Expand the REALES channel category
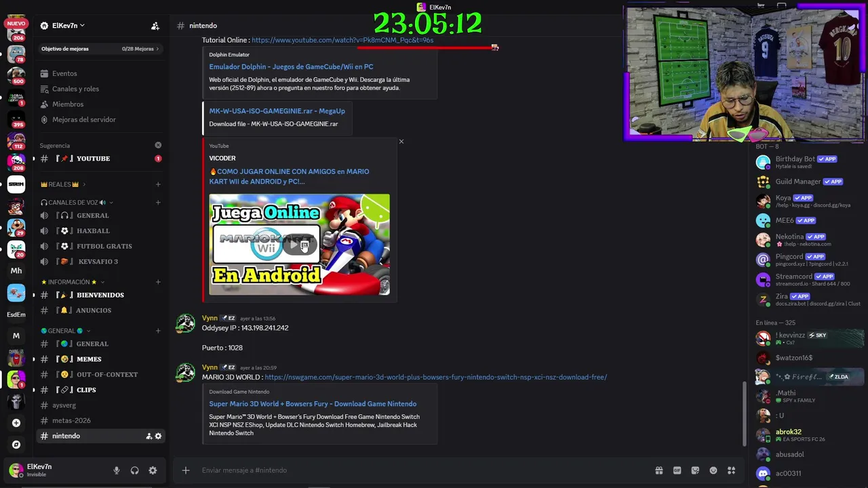The width and height of the screenshot is (868, 488). point(62,184)
